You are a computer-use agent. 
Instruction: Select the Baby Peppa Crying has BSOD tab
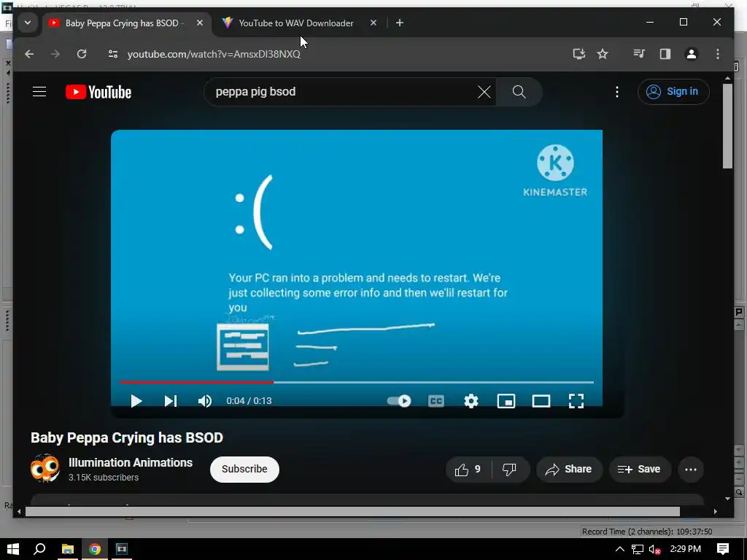point(124,23)
